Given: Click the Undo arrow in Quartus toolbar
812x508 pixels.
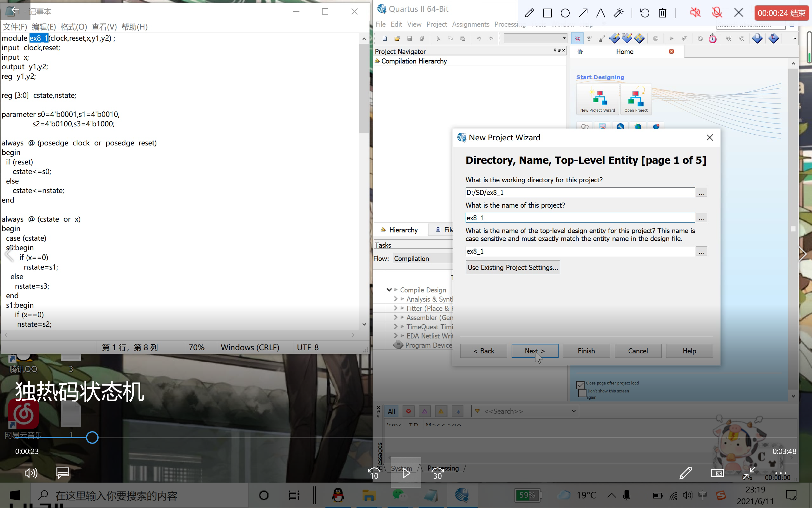Looking at the screenshot, I should [479, 39].
